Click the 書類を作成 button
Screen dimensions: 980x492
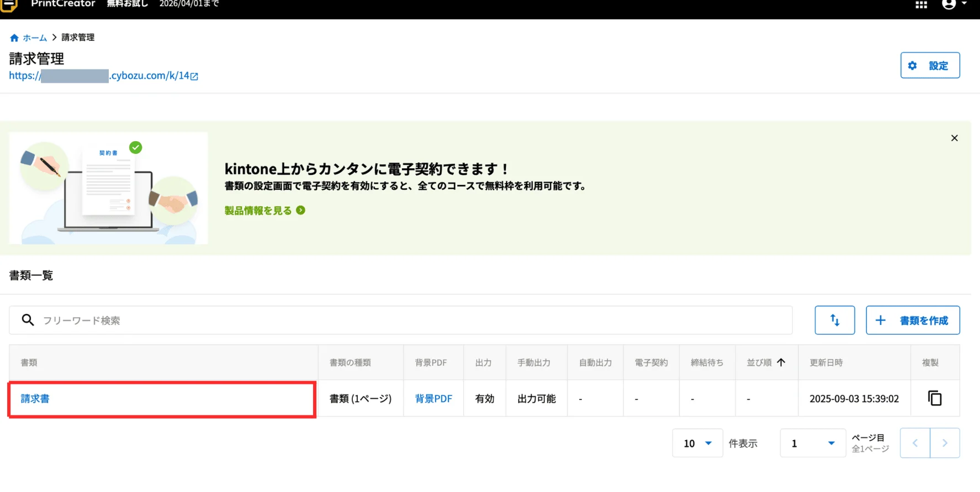point(913,320)
